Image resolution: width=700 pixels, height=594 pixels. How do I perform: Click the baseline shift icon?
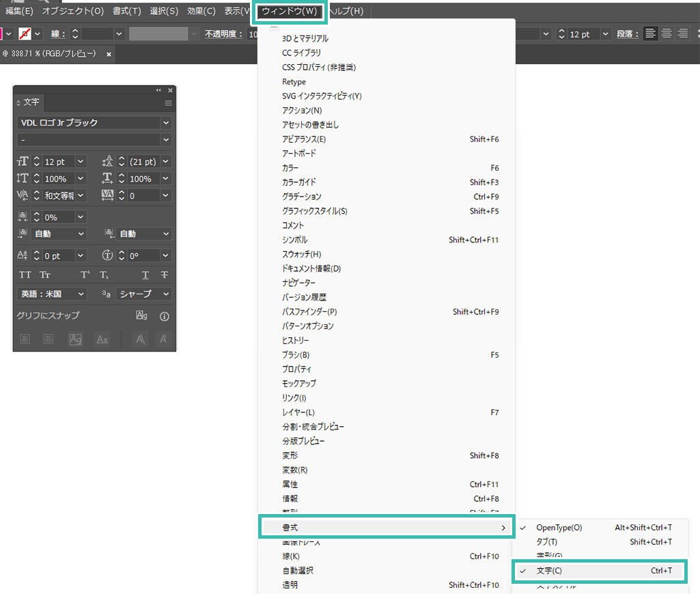coord(23,255)
